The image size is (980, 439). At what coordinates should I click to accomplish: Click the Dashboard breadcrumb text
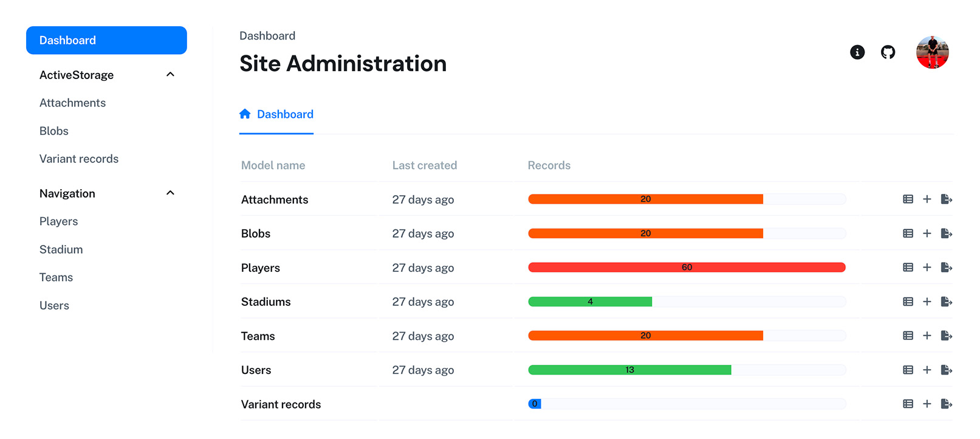(x=267, y=36)
